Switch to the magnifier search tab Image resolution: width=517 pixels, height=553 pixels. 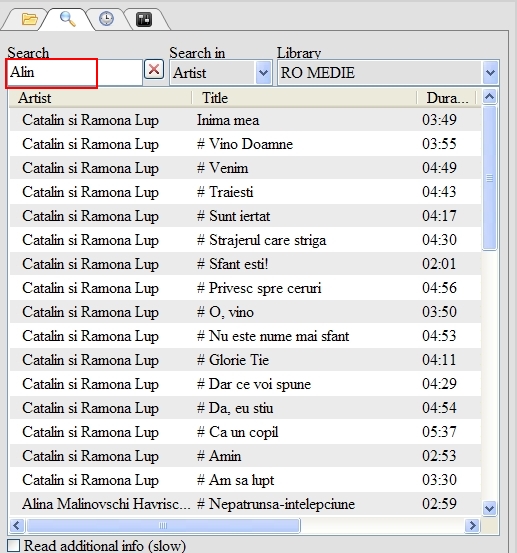click(x=67, y=19)
